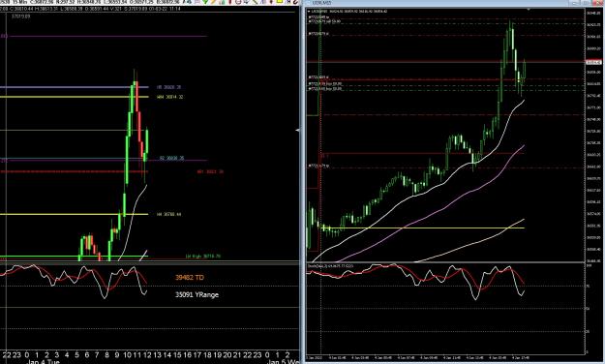The image size is (605, 364).
Task: Select the H5 pivot level label
Action: (x=168, y=87)
